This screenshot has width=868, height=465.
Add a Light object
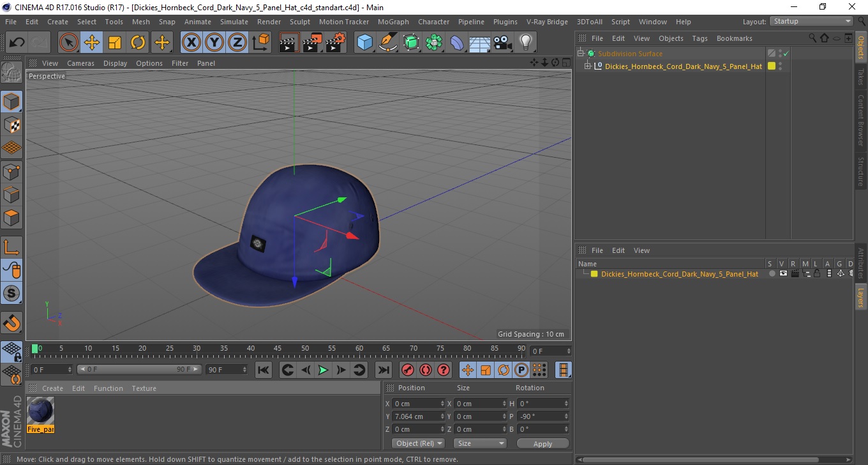[x=526, y=43]
